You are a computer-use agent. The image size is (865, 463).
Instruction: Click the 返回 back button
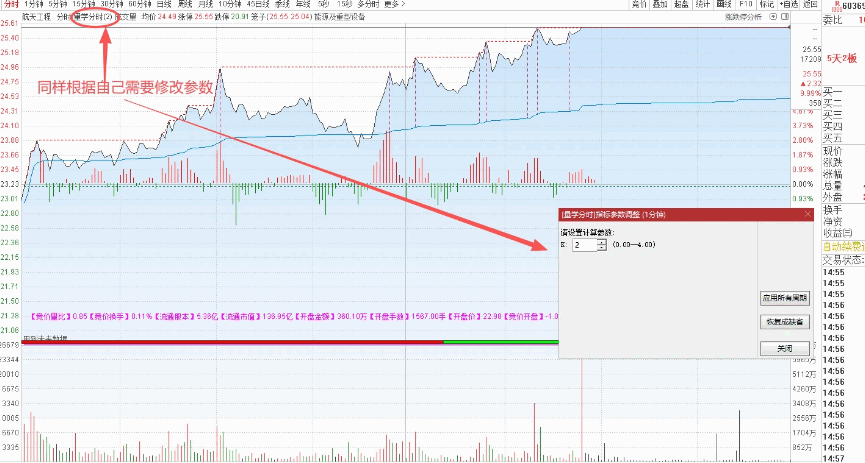pos(810,4)
